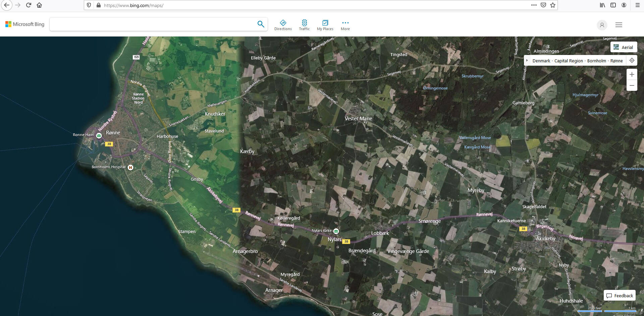Click the Ronne Havn ferry marker

99,136
